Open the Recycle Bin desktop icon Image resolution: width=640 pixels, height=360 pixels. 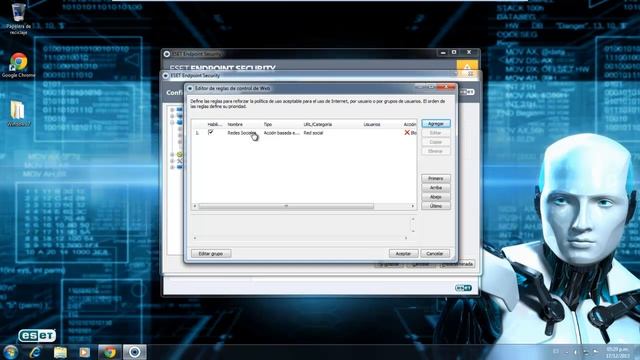[x=18, y=18]
